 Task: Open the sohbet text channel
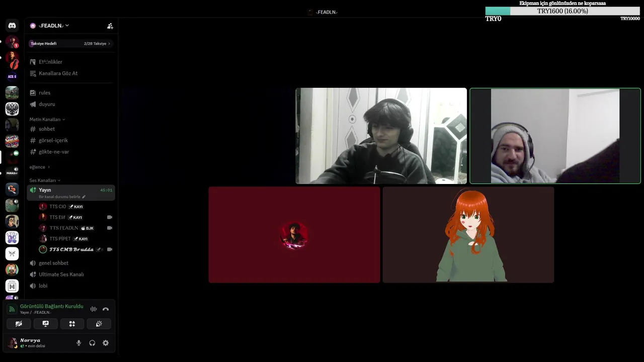[x=71, y=129]
